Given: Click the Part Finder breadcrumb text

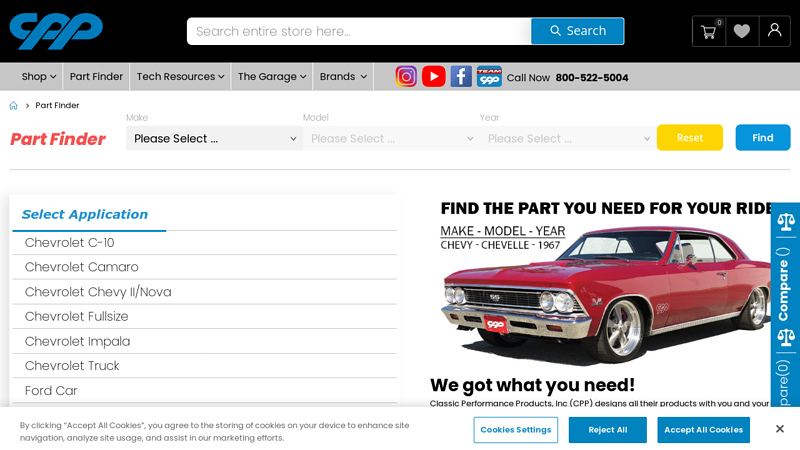Looking at the screenshot, I should 57,106.
